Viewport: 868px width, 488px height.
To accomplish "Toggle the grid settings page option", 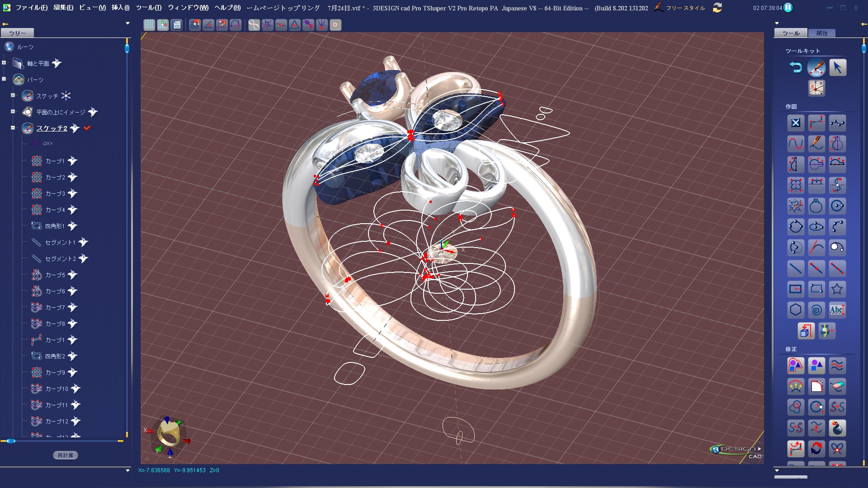I will tap(177, 25).
